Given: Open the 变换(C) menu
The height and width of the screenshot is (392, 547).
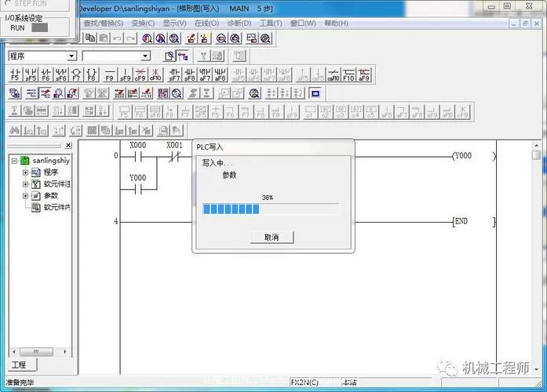Looking at the screenshot, I should click(x=143, y=24).
